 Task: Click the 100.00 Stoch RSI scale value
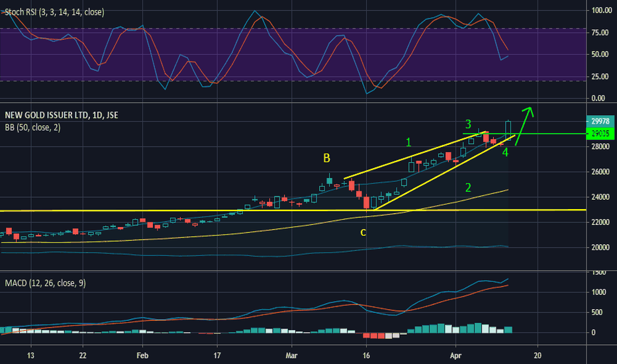(x=602, y=10)
